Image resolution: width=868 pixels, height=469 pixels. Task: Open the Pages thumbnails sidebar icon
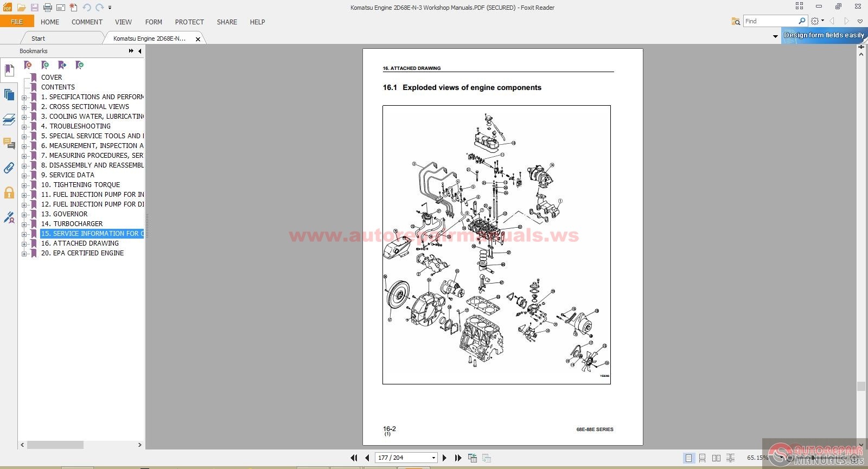[x=9, y=95]
